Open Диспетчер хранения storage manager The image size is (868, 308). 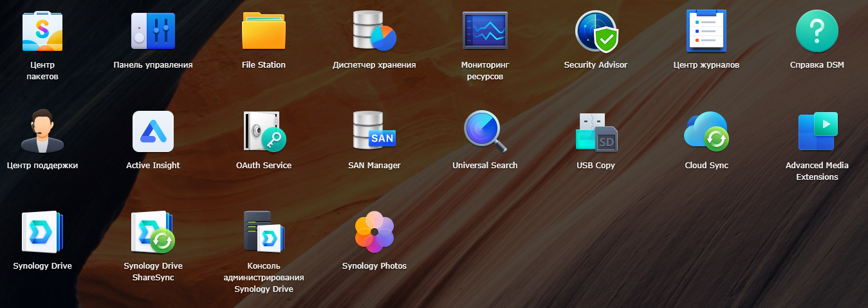point(374,31)
